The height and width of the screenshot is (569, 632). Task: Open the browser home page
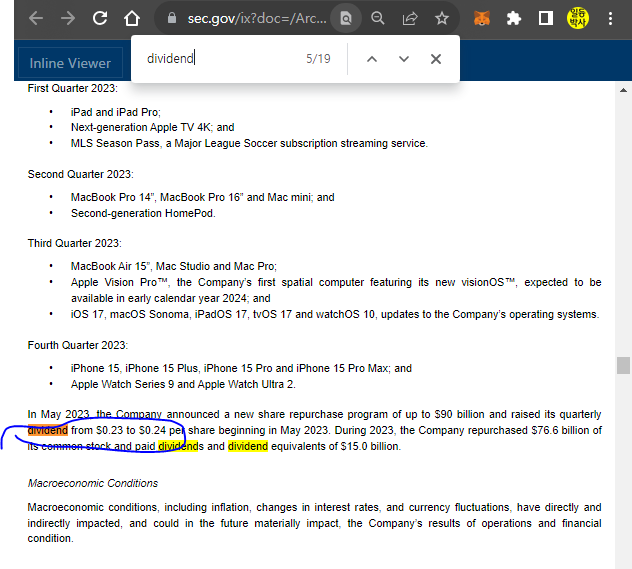click(x=132, y=18)
